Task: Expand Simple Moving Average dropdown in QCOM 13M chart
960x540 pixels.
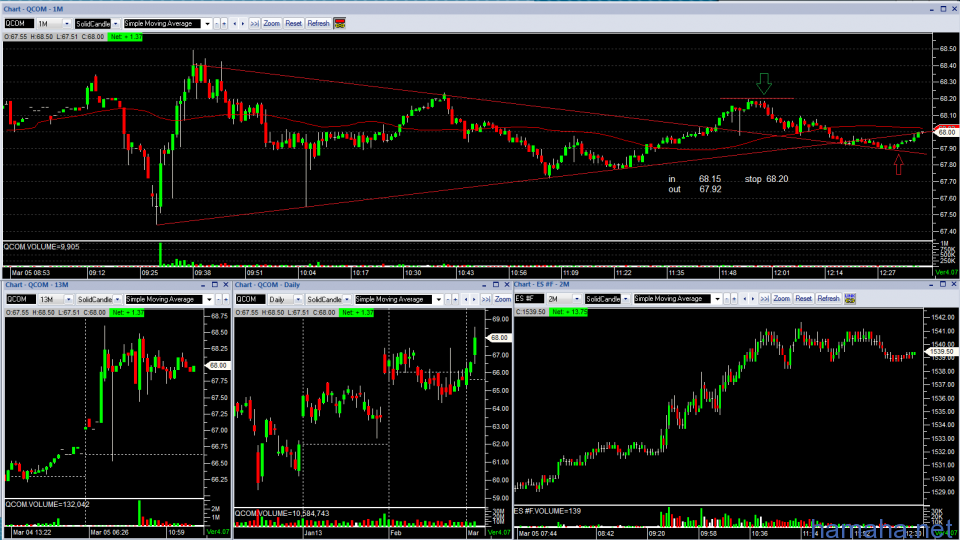Action: 209,299
